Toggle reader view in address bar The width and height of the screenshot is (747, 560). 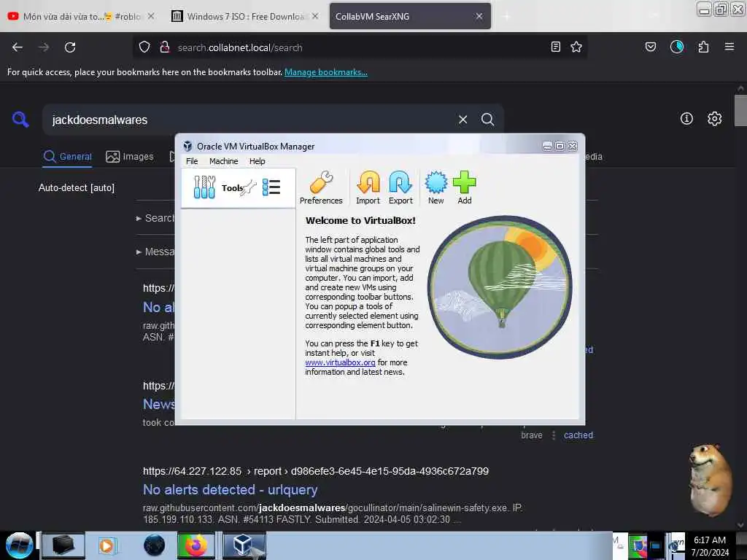(x=555, y=47)
